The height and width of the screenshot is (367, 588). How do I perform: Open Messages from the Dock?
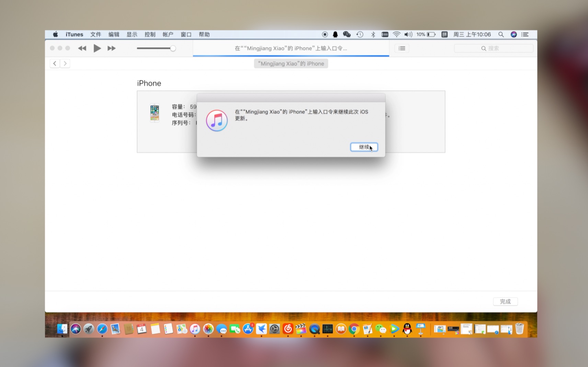click(x=221, y=329)
